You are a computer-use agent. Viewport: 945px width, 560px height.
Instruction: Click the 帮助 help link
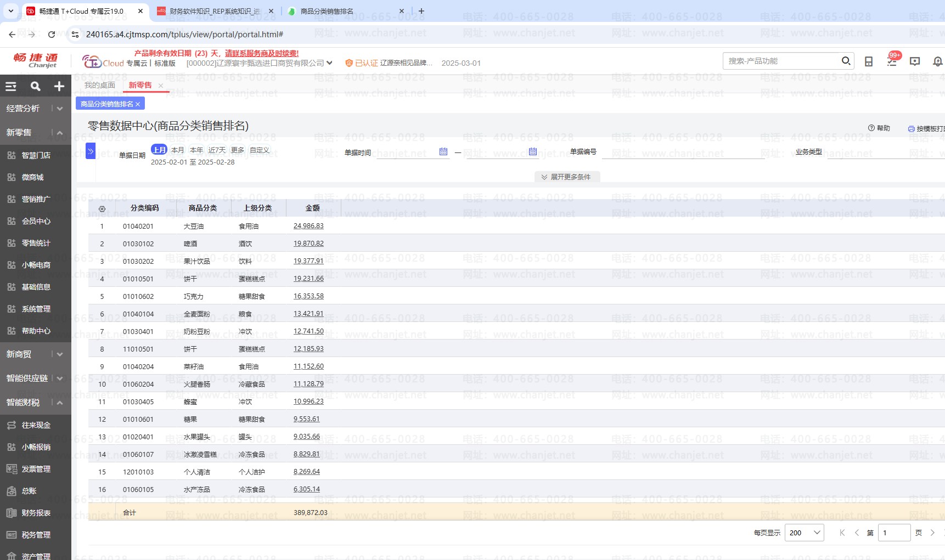click(x=879, y=128)
